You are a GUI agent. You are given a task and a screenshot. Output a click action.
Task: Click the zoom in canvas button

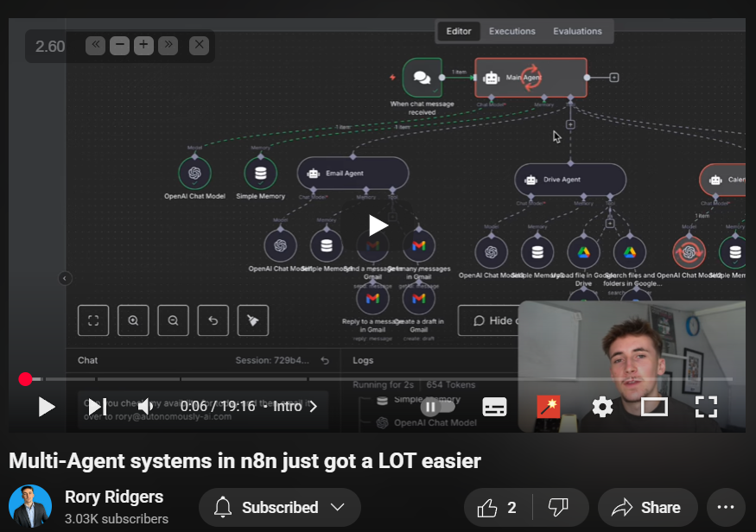pyautogui.click(x=134, y=320)
